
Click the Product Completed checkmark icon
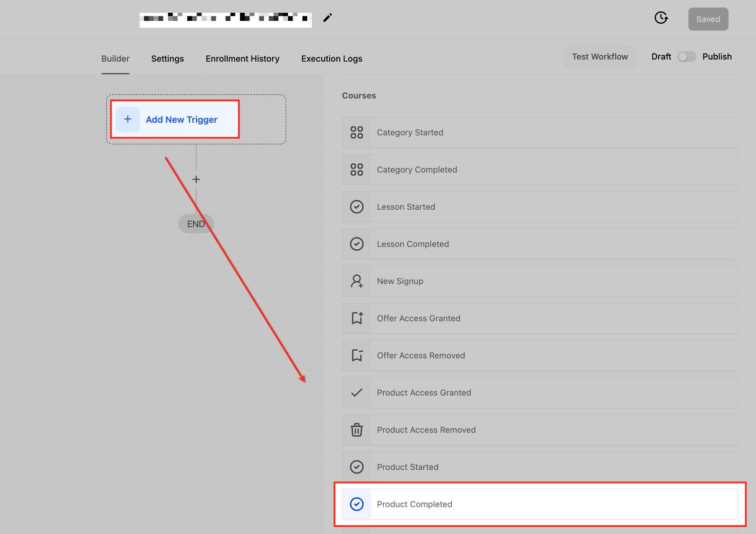357,504
